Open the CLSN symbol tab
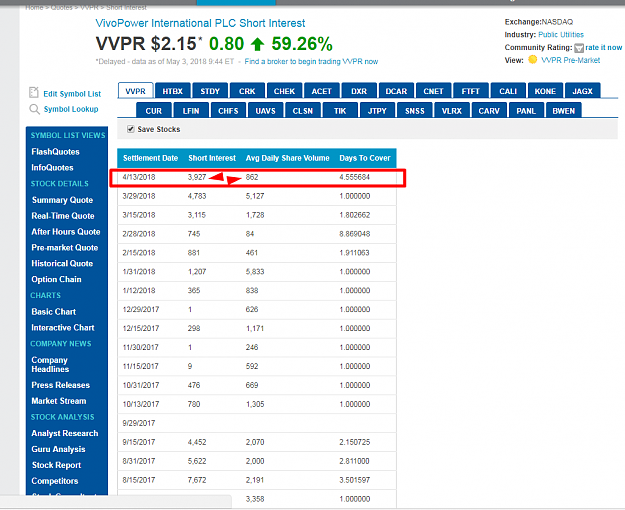This screenshot has width=625, height=510. pyautogui.click(x=303, y=110)
